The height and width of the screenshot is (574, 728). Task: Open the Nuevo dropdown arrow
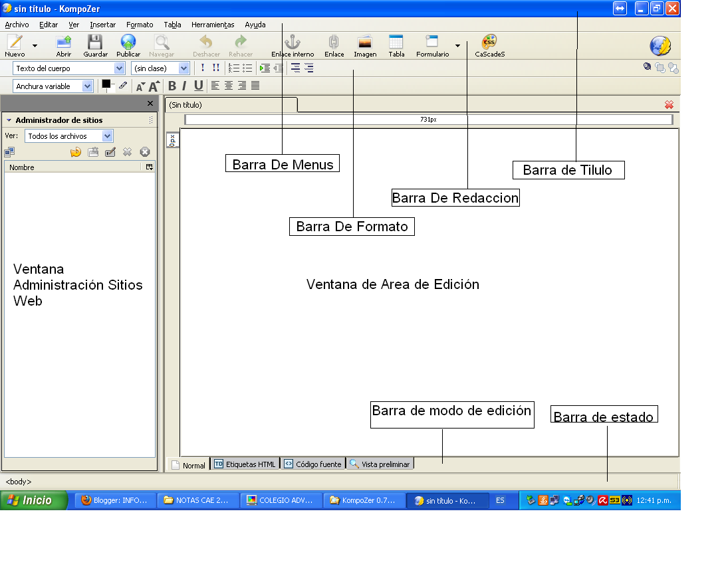point(35,45)
